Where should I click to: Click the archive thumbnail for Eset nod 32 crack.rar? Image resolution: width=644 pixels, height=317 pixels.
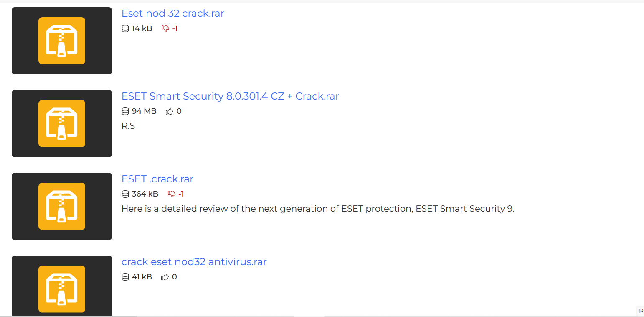[62, 41]
